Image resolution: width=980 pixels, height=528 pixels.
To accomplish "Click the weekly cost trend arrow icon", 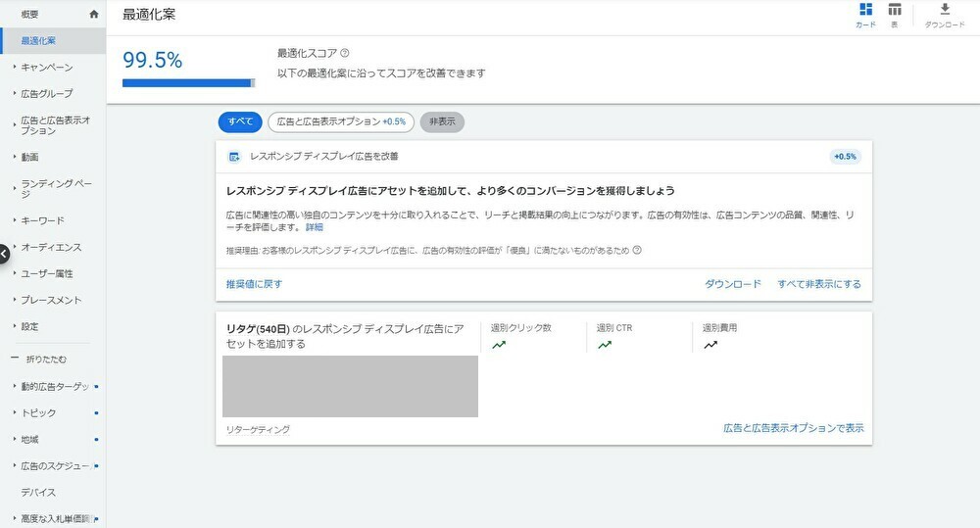I will pyautogui.click(x=710, y=345).
